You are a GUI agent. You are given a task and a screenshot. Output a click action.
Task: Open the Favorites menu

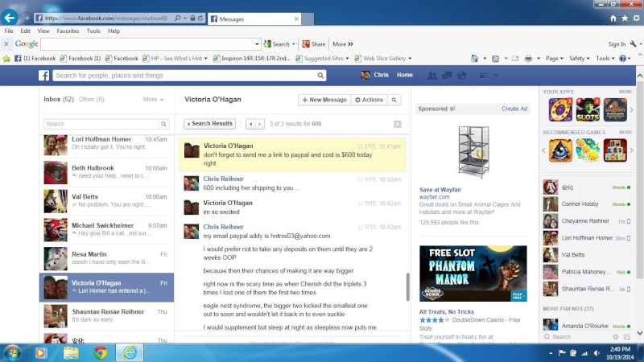coord(68,31)
